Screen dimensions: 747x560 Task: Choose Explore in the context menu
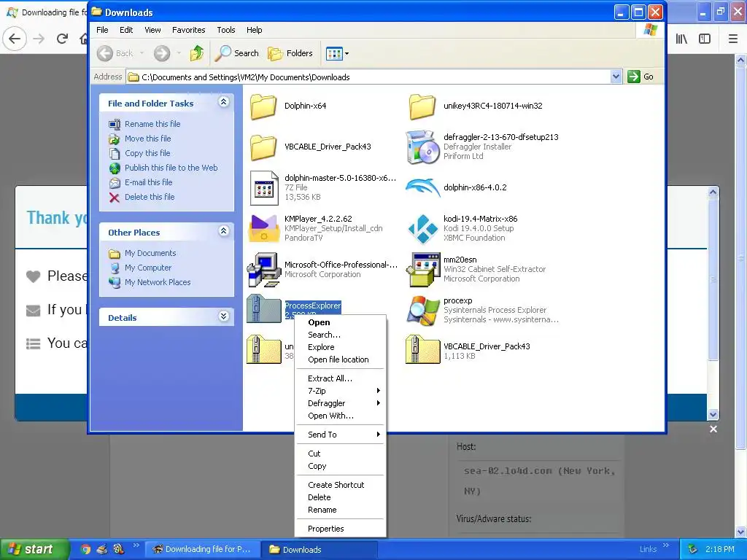pyautogui.click(x=340, y=347)
